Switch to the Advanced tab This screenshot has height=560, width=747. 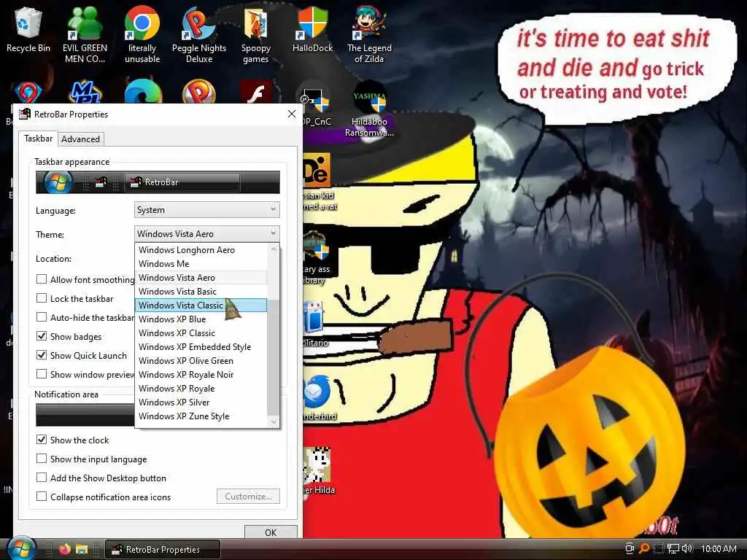80,139
